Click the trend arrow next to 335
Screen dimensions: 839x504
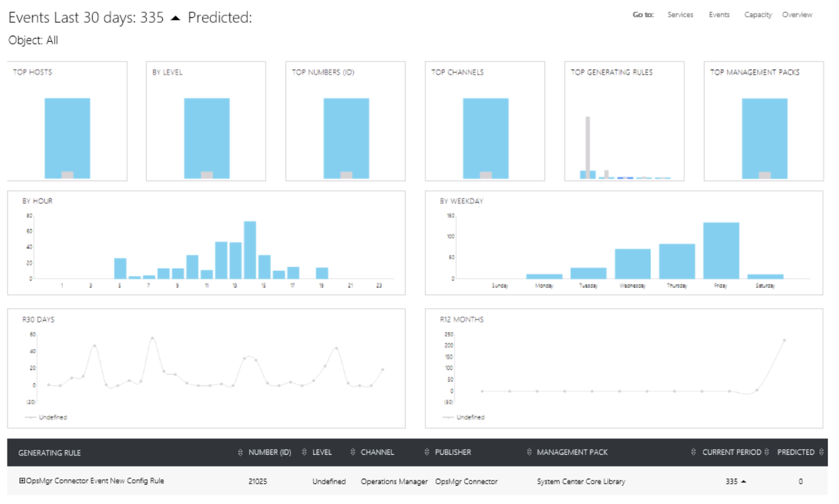tap(176, 18)
